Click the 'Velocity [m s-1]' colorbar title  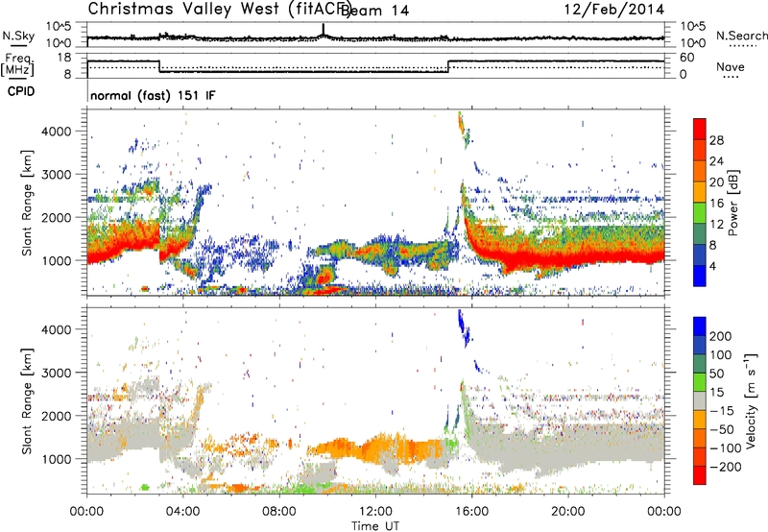pyautogui.click(x=750, y=400)
